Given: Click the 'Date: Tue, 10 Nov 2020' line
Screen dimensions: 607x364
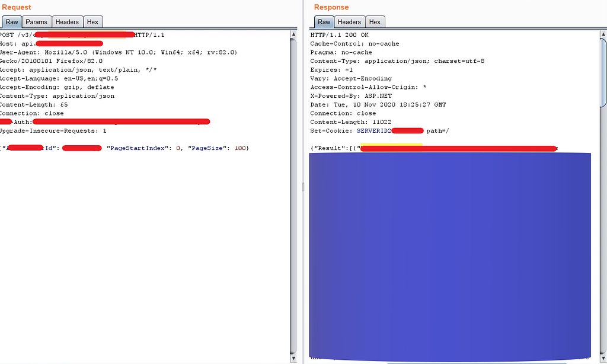Looking at the screenshot, I should click(378, 104).
